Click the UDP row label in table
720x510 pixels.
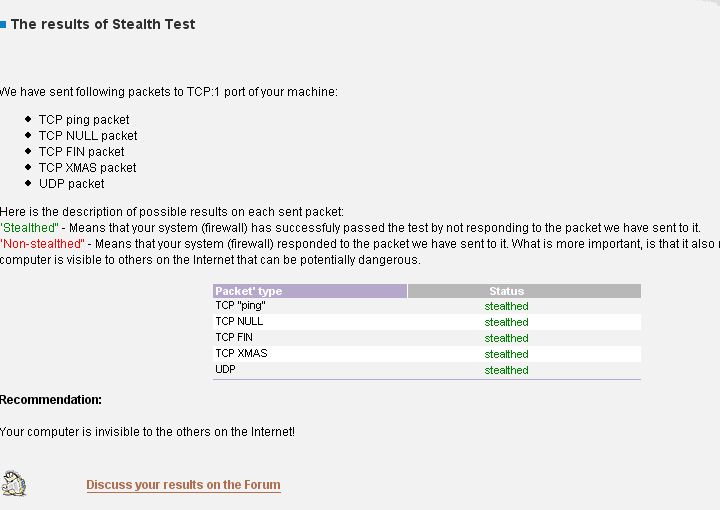(x=225, y=370)
